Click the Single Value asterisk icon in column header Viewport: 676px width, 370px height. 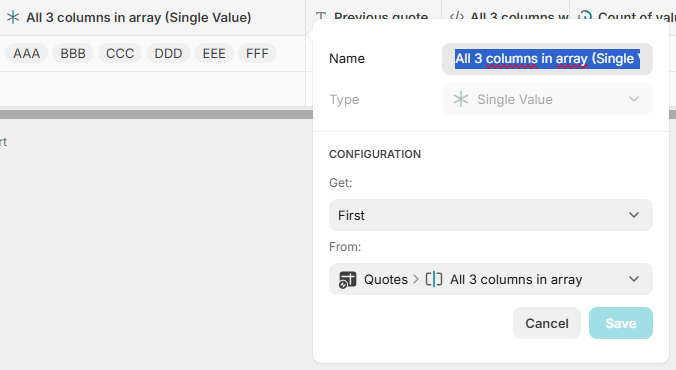13,17
